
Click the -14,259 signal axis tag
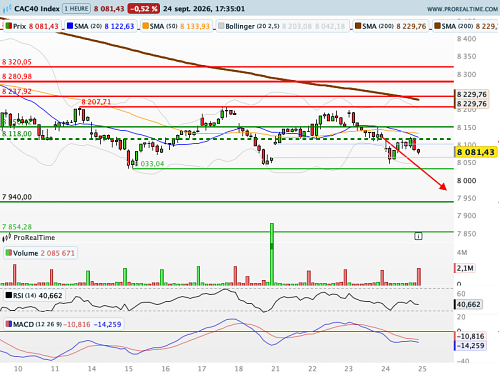pyautogui.click(x=470, y=345)
